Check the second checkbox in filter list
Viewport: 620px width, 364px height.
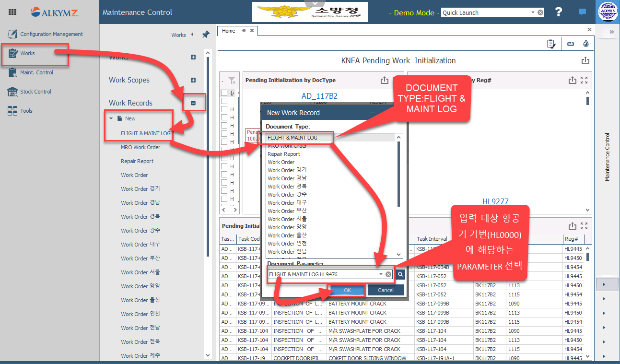(x=224, y=101)
